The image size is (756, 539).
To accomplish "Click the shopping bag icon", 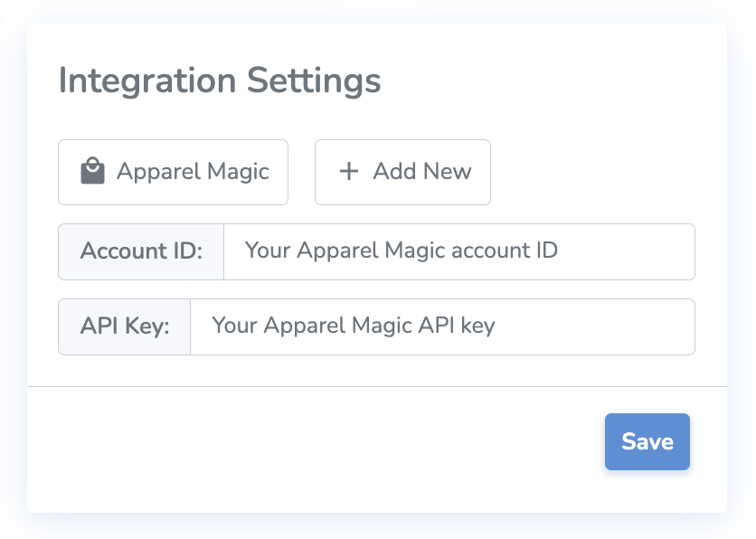I will (92, 172).
